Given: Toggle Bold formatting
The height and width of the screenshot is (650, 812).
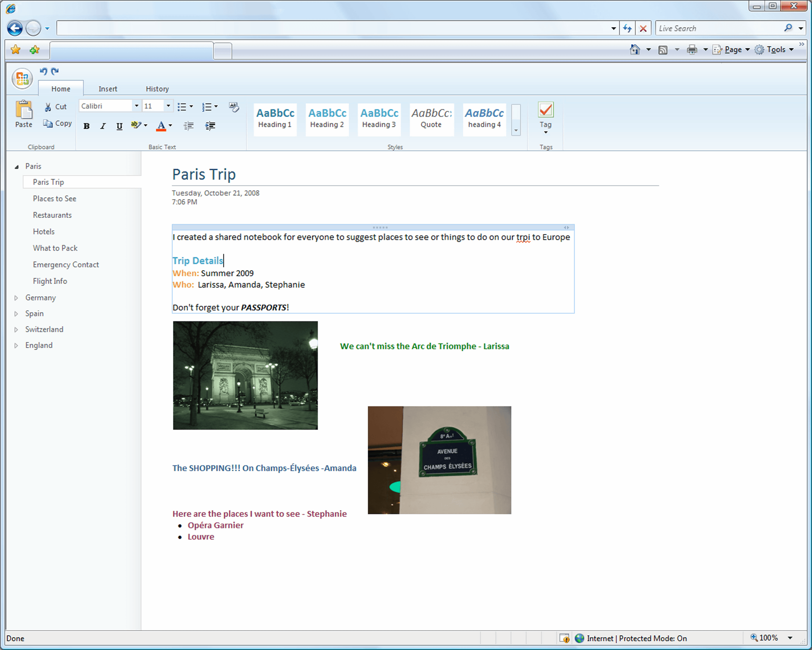Looking at the screenshot, I should 87,126.
